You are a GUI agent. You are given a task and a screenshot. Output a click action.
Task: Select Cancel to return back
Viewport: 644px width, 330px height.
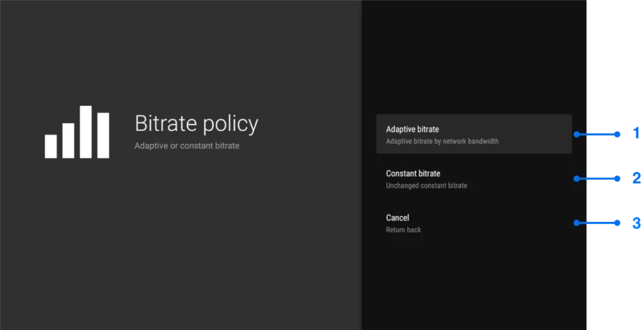point(474,223)
